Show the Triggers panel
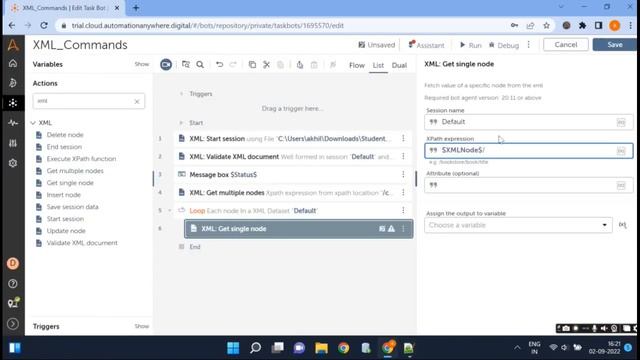640x360 pixels. point(142,326)
